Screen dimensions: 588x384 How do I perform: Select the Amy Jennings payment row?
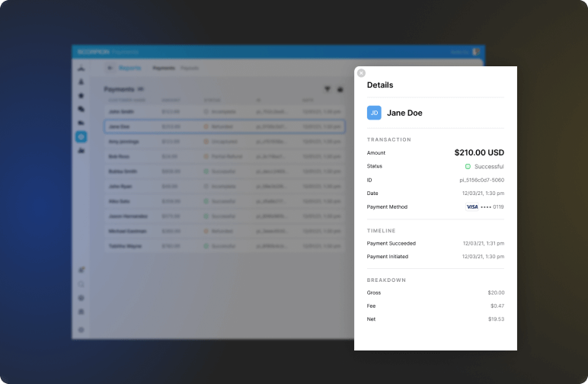[x=225, y=142]
